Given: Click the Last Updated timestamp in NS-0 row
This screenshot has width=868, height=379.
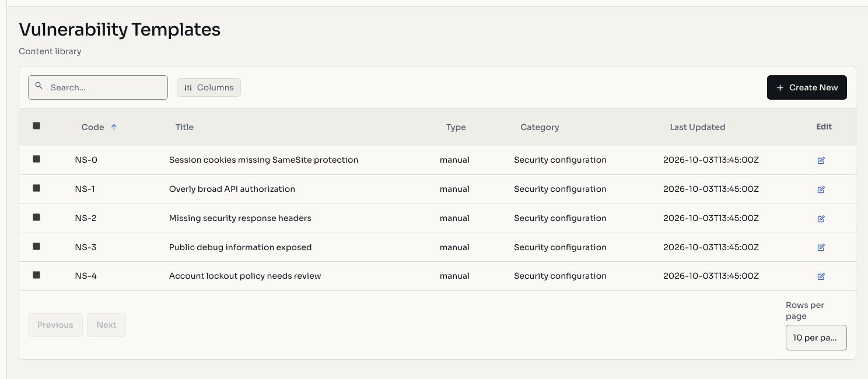Looking at the screenshot, I should (711, 160).
